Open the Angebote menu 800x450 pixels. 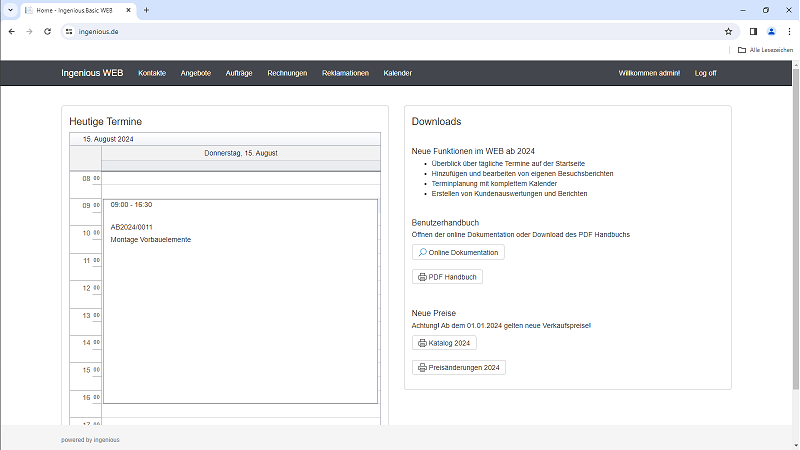point(195,73)
